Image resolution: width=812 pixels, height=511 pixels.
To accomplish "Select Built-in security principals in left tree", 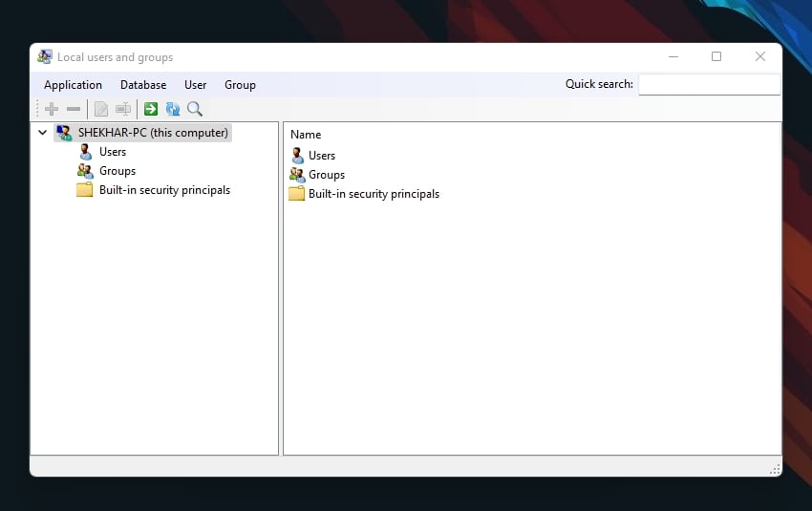I will 164,190.
